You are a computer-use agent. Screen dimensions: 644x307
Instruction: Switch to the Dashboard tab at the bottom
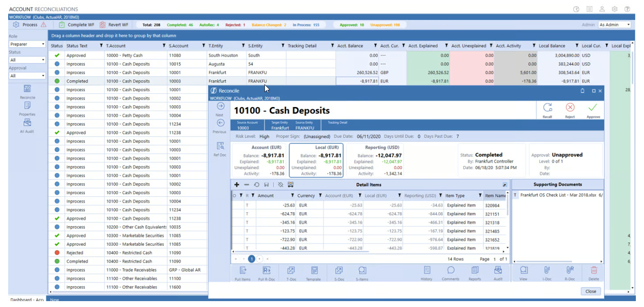pyautogui.click(x=27, y=300)
